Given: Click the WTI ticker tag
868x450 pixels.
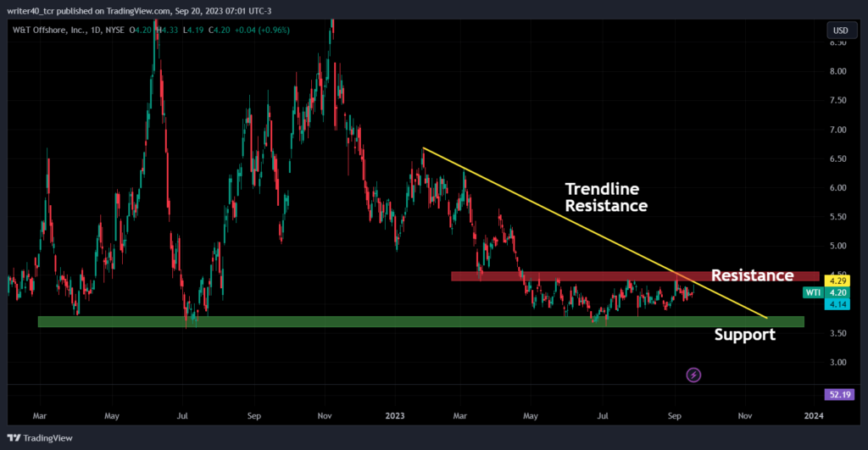Looking at the screenshot, I should coord(813,293).
